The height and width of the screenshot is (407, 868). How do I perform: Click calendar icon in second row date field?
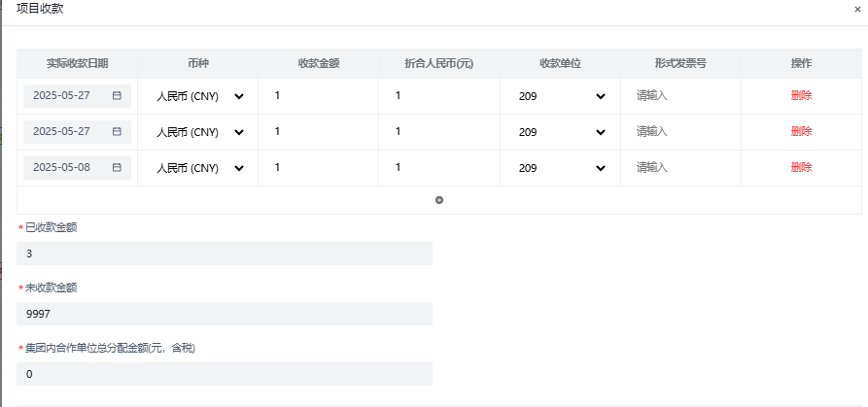(117, 131)
